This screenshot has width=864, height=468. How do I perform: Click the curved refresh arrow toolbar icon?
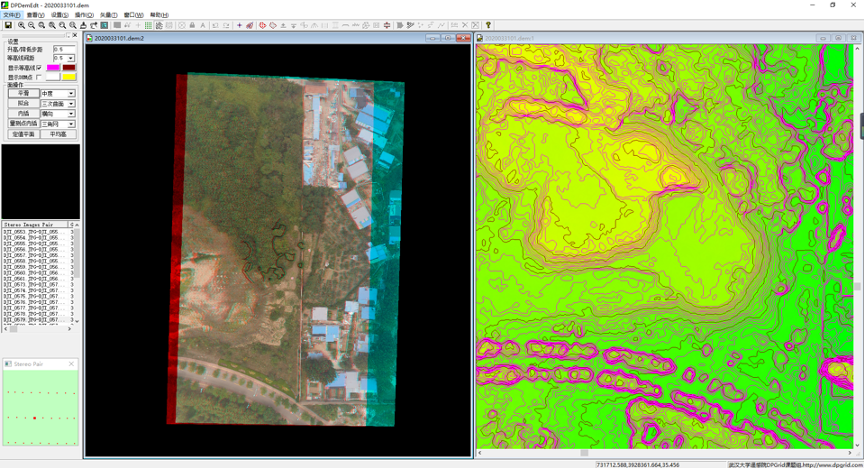click(x=93, y=25)
